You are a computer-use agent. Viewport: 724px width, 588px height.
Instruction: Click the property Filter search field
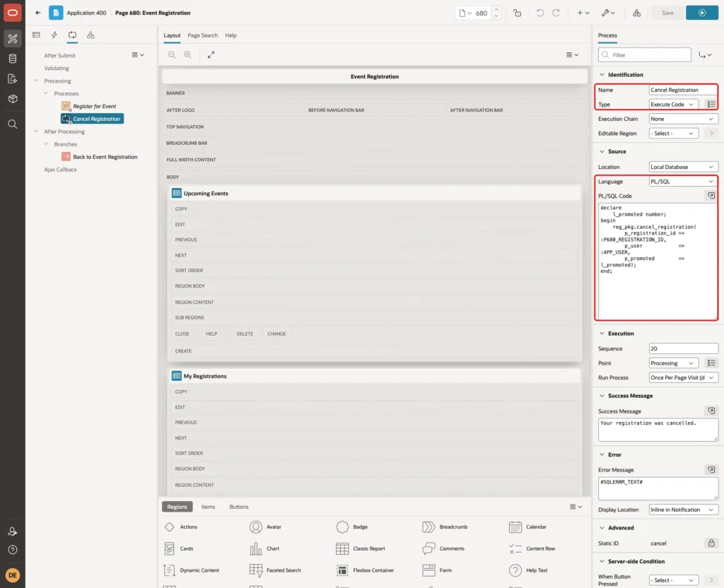pyautogui.click(x=644, y=55)
